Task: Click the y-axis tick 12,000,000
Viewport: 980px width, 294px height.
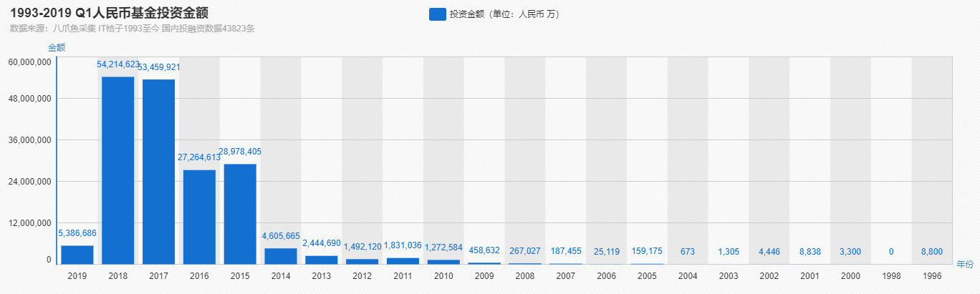Action: tap(29, 222)
